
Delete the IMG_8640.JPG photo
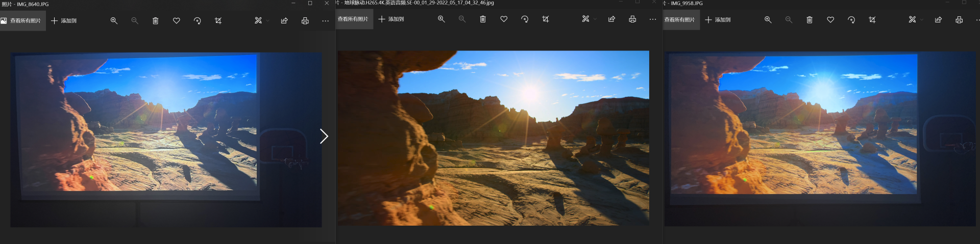155,21
